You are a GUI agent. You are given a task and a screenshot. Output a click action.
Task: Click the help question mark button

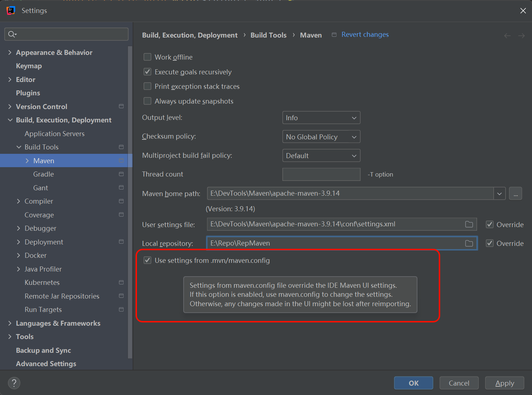14,383
